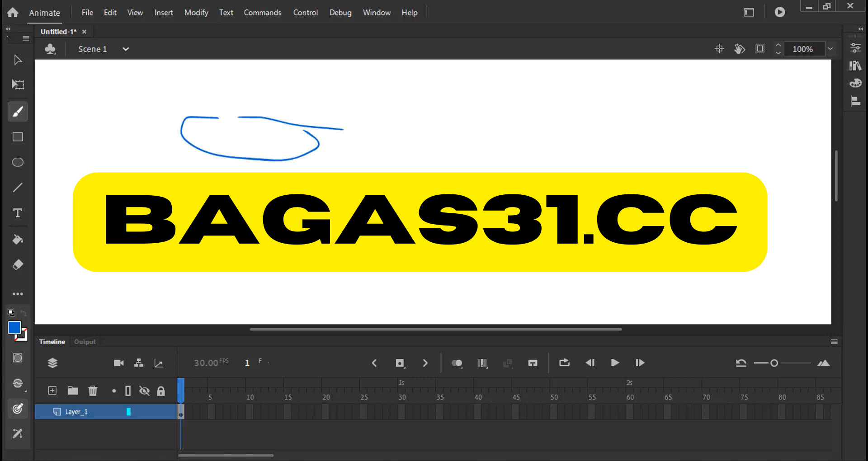This screenshot has width=868, height=461.
Task: Step back one frame
Action: coord(590,362)
